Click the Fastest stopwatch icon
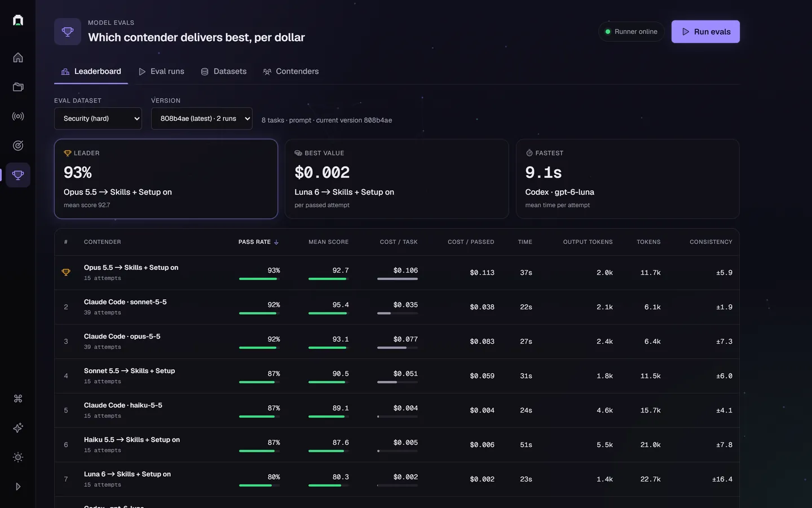The image size is (812, 508). [x=529, y=153]
